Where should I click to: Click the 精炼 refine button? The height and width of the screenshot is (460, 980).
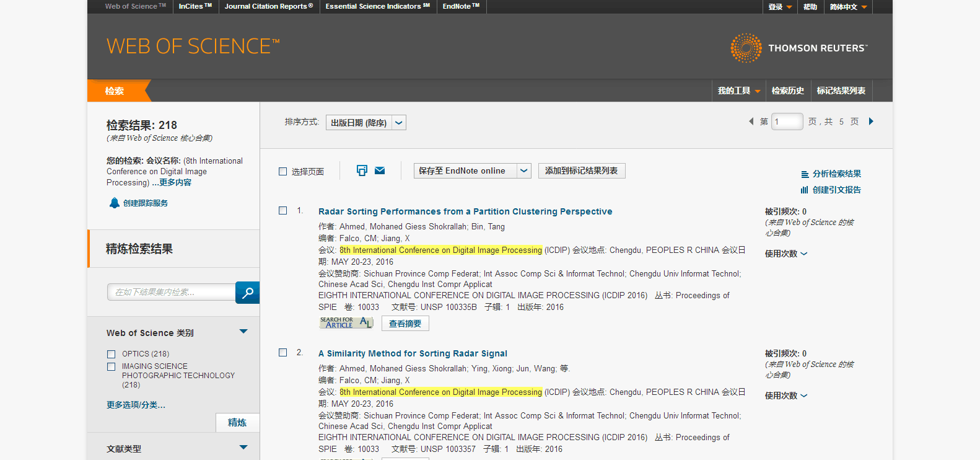pyautogui.click(x=237, y=422)
